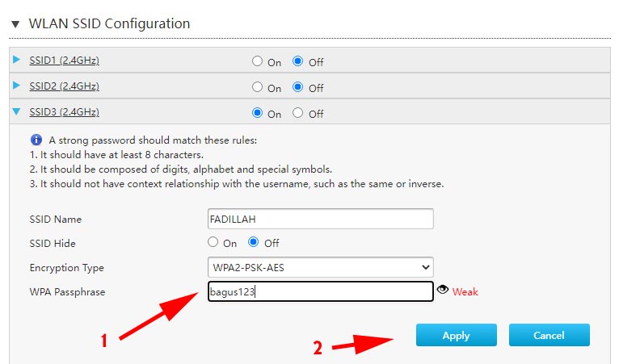Open the Encryption Type dropdown

pyautogui.click(x=320, y=267)
